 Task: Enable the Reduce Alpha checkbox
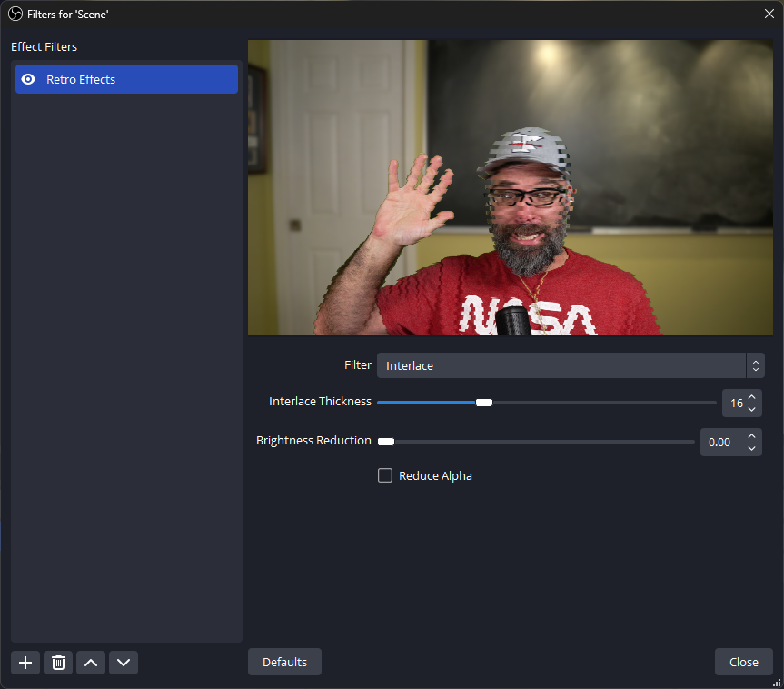(385, 475)
